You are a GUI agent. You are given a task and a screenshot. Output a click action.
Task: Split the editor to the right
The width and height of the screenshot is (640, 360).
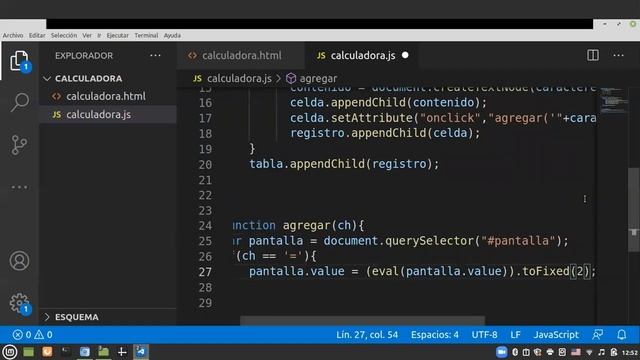pyautogui.click(x=593, y=55)
